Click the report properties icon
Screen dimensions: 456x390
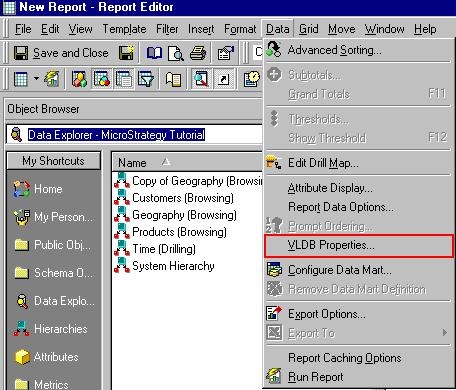[226, 53]
